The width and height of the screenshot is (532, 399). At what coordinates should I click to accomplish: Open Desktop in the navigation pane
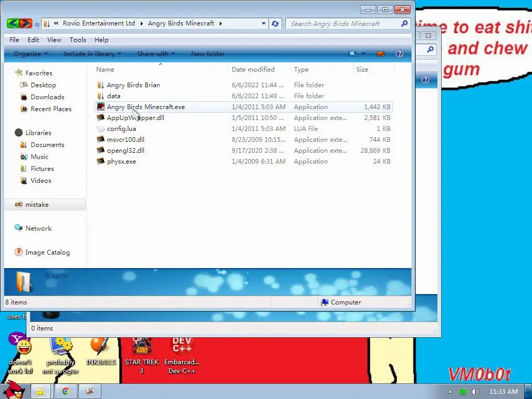tap(38, 85)
